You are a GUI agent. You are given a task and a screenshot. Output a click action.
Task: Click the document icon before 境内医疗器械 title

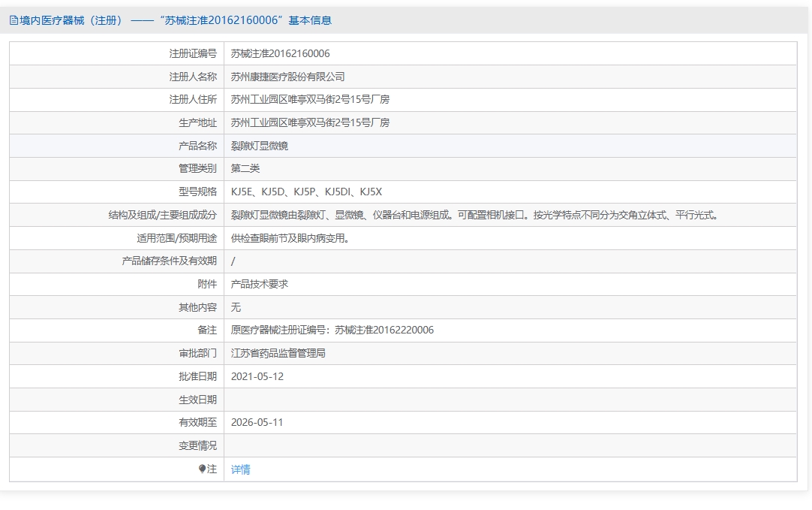[x=14, y=21]
